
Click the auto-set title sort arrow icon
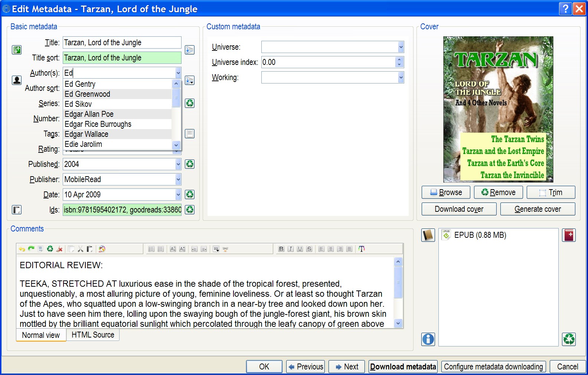(x=190, y=50)
